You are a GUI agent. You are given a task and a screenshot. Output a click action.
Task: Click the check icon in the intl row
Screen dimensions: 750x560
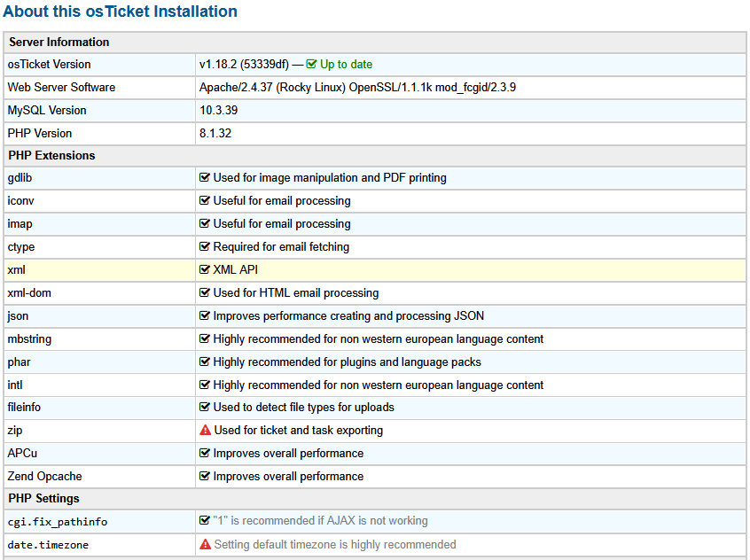205,385
